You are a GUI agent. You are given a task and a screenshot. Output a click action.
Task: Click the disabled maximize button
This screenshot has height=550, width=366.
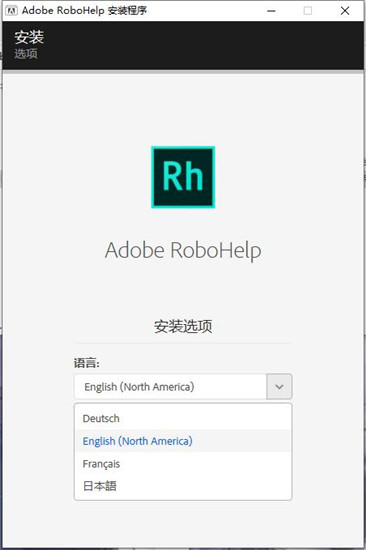308,11
